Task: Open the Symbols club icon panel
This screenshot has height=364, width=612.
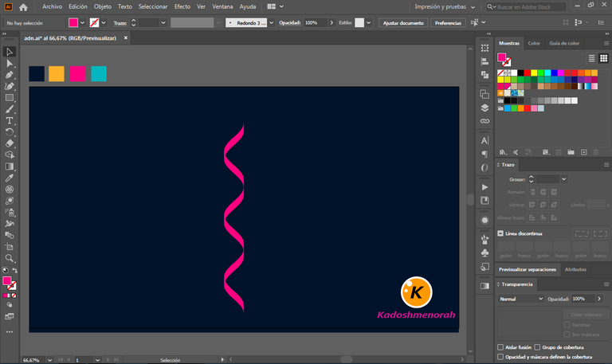Action: click(484, 252)
